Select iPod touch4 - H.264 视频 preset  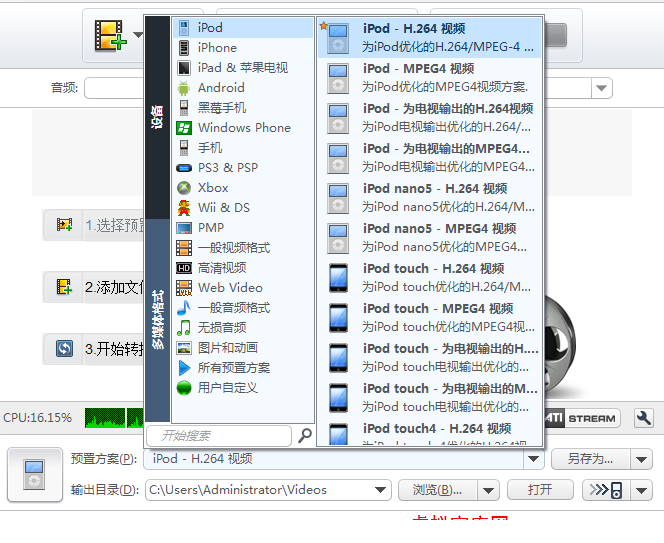point(429,432)
